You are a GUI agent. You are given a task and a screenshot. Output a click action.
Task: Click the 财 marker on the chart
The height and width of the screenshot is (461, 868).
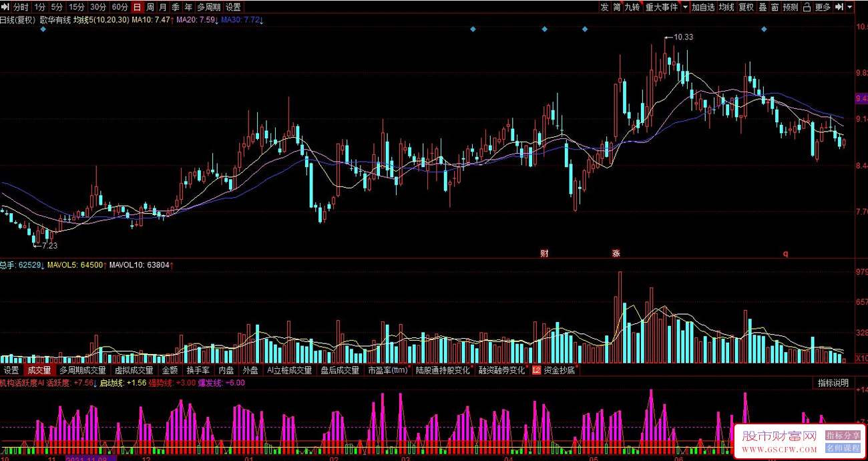[544, 253]
